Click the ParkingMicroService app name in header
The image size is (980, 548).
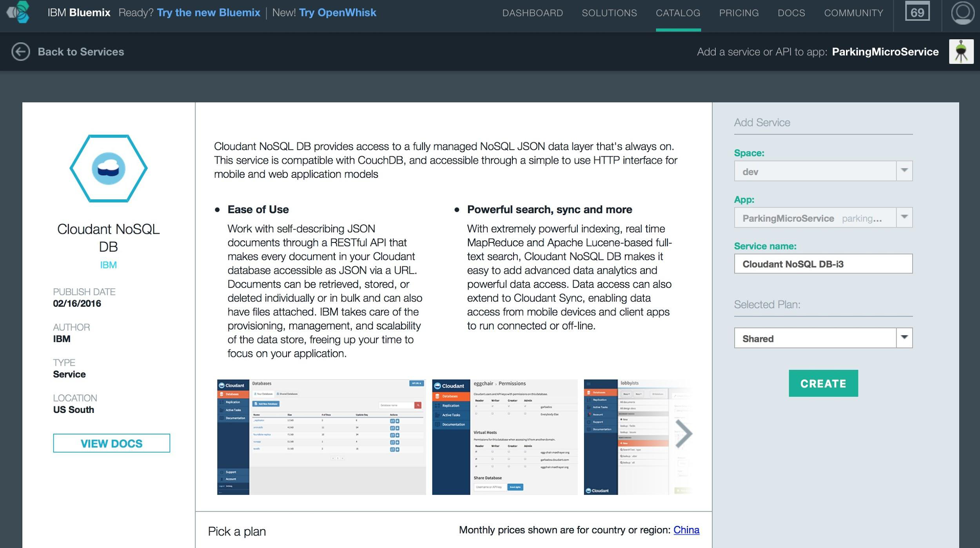tap(885, 52)
